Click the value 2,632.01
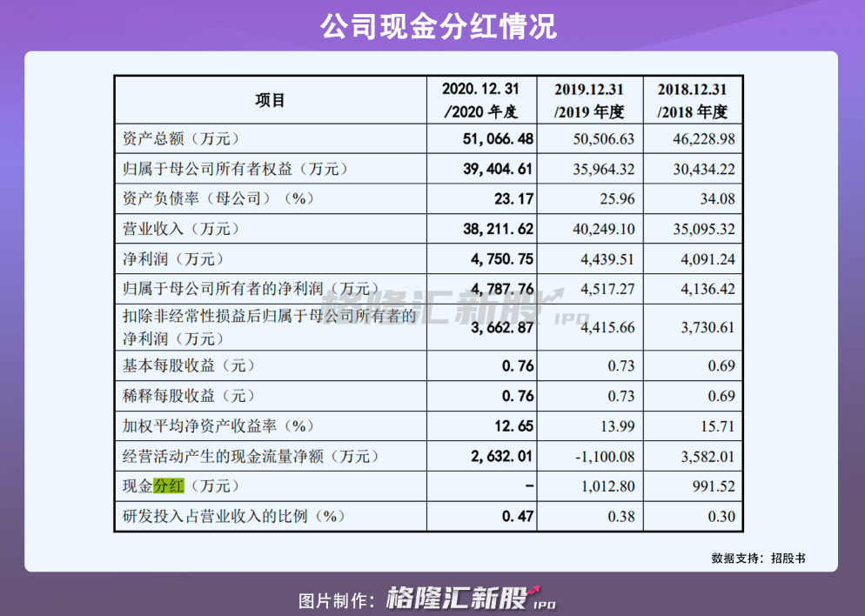 coord(502,457)
